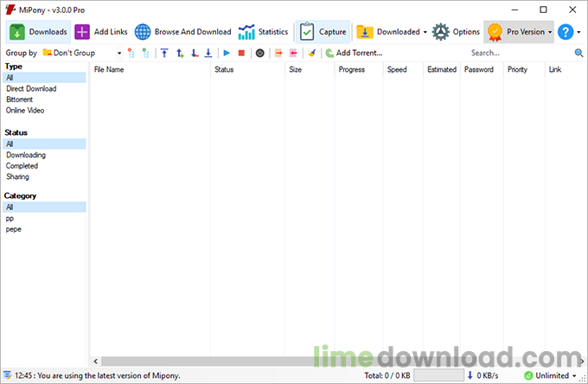Filter by Completed status
This screenshot has height=384, width=588.
(x=22, y=166)
